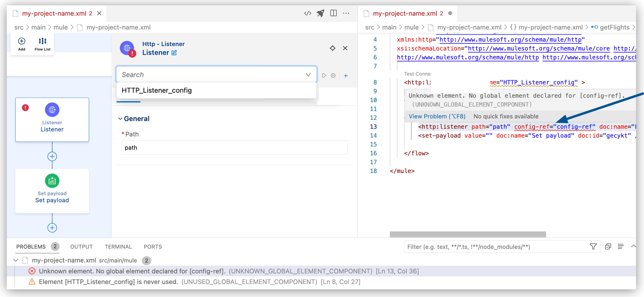This screenshot has height=297, width=644.
Task: Run test connection with the play icon
Action: click(x=324, y=75)
